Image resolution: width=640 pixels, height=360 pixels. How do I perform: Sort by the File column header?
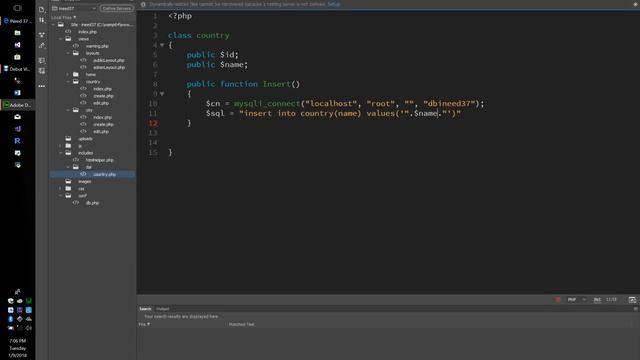144,324
